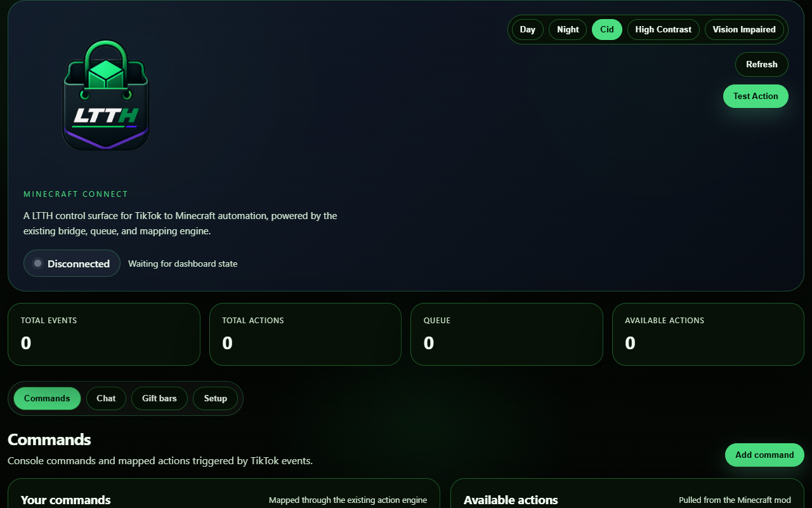Click 'Waiting for dashboard state' text
The image size is (812, 508).
tap(183, 264)
